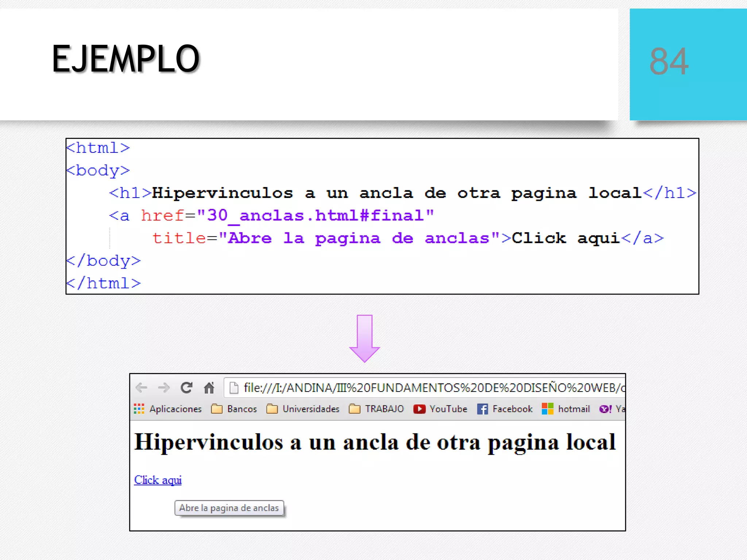Click the closing </html> tag in code
This screenshot has height=560, width=747.
tap(104, 283)
